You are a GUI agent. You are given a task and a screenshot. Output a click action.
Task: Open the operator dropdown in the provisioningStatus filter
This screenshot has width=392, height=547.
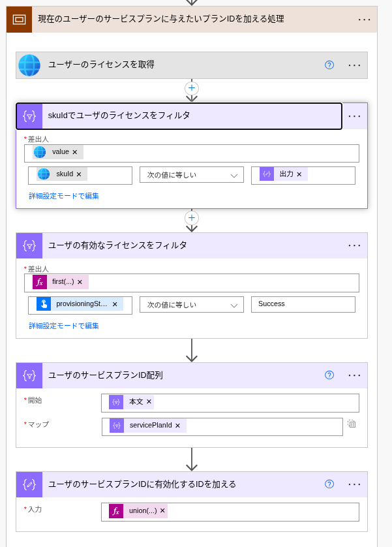point(192,305)
